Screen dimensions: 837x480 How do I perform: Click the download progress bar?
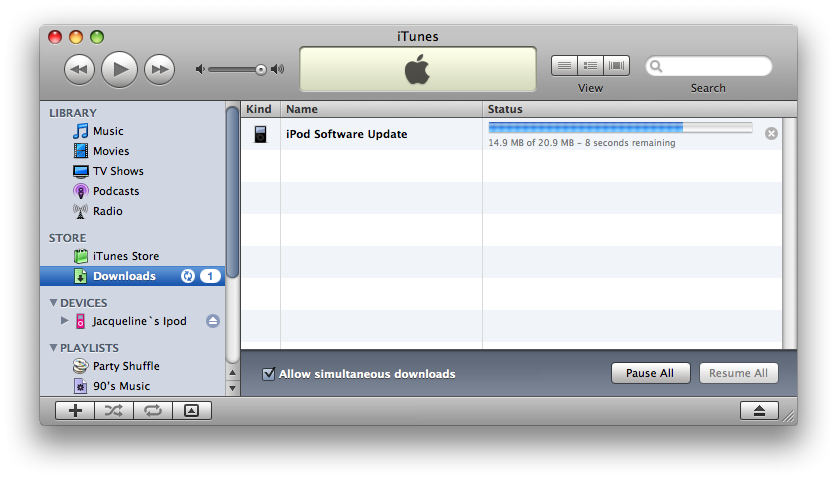click(620, 127)
